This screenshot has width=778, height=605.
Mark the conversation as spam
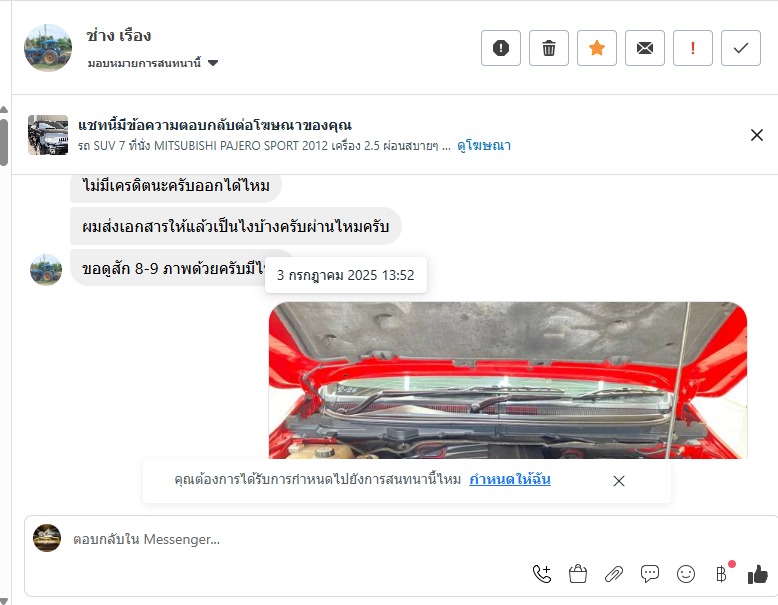501,48
